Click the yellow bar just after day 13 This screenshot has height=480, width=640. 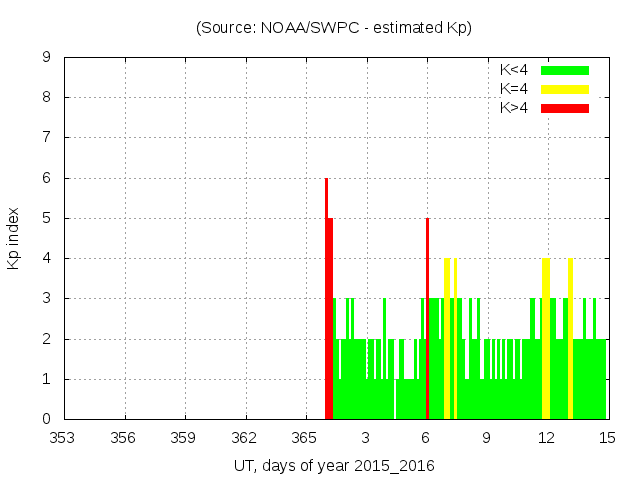click(x=570, y=340)
